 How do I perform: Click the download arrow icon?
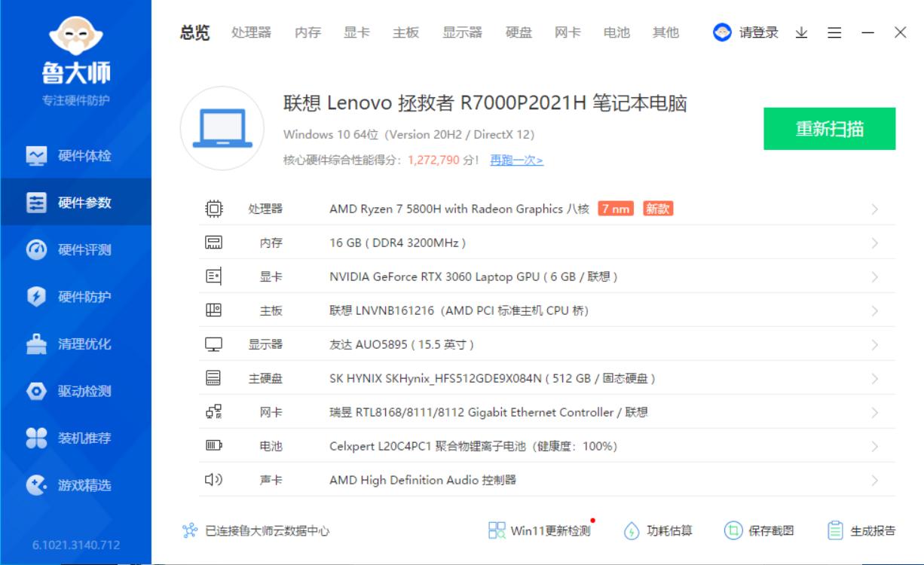(801, 32)
